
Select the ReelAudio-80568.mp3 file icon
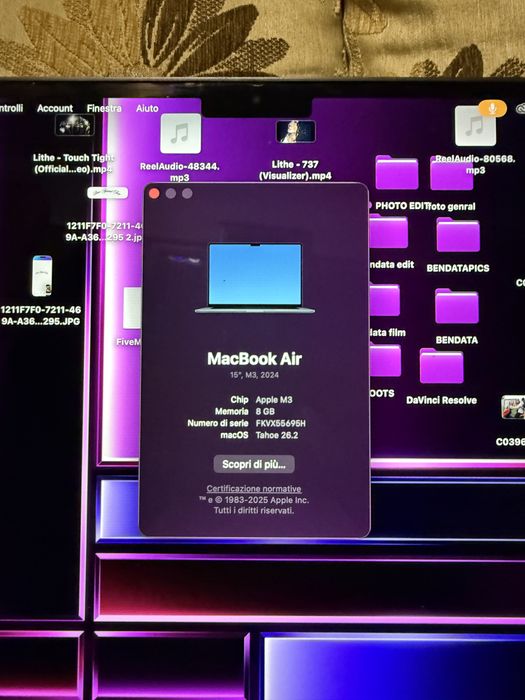[x=475, y=126]
